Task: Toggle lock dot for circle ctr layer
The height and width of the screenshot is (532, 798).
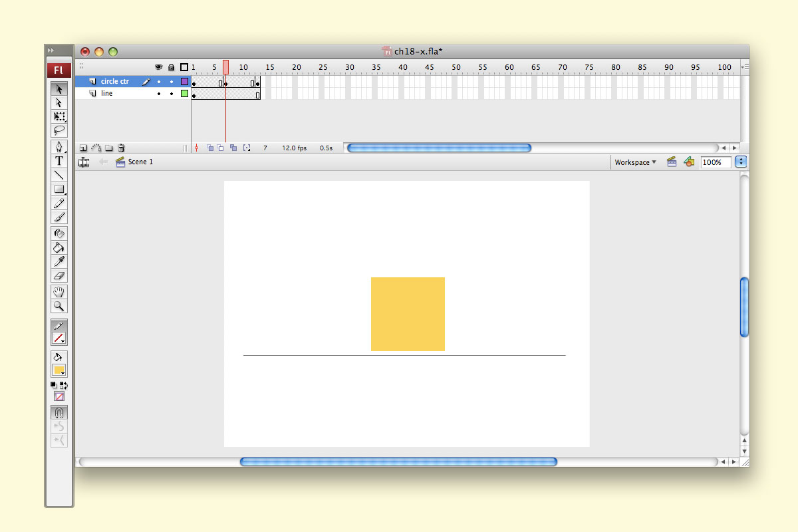Action: [x=172, y=82]
